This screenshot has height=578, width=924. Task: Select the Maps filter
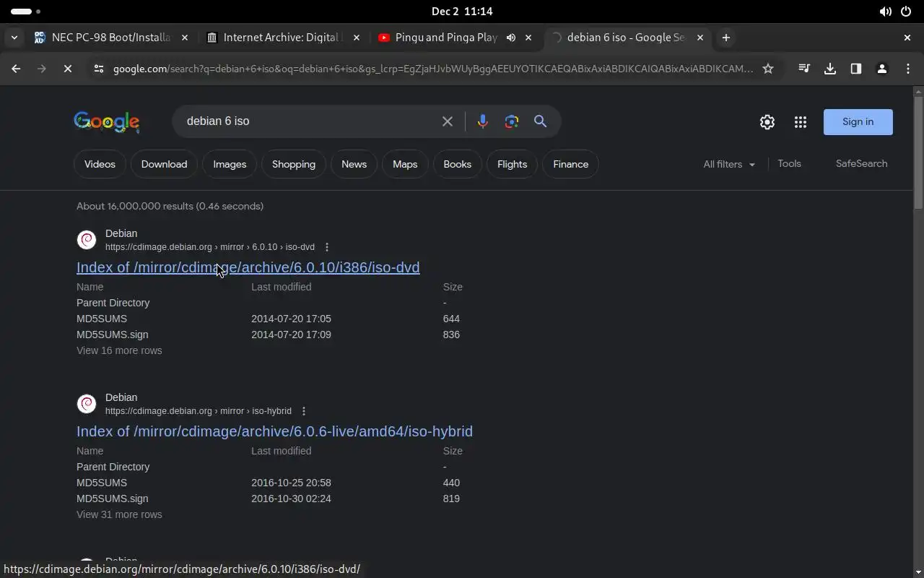point(405,164)
